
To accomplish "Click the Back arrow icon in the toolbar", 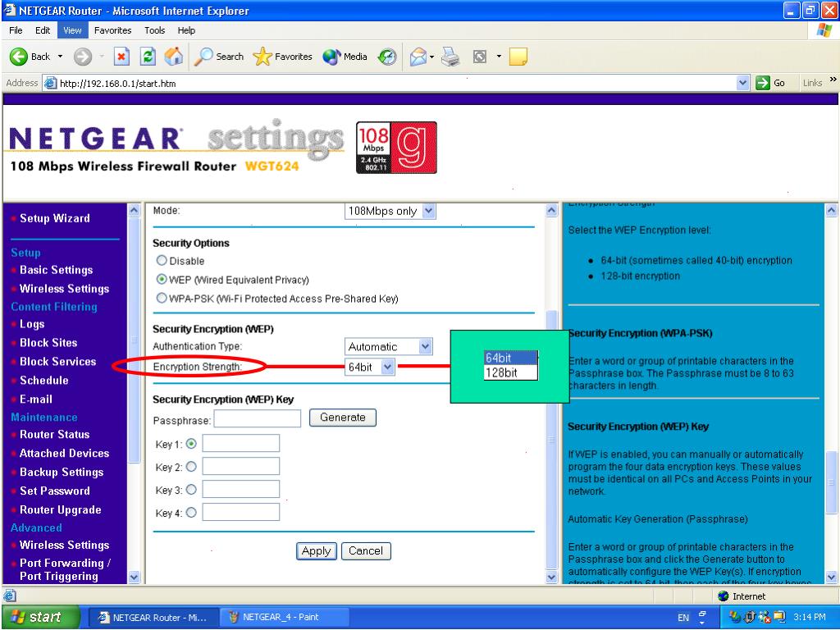I will point(19,57).
